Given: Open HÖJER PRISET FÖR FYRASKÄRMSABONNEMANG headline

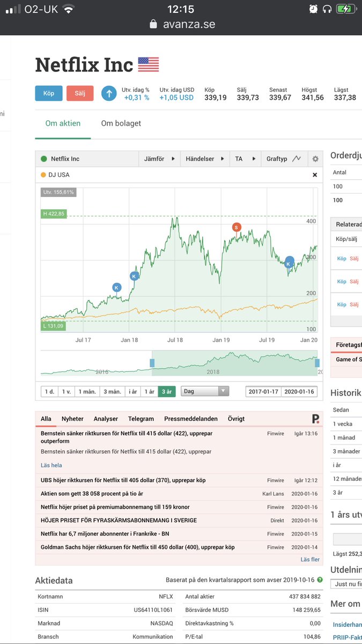Looking at the screenshot, I should 119,520.
